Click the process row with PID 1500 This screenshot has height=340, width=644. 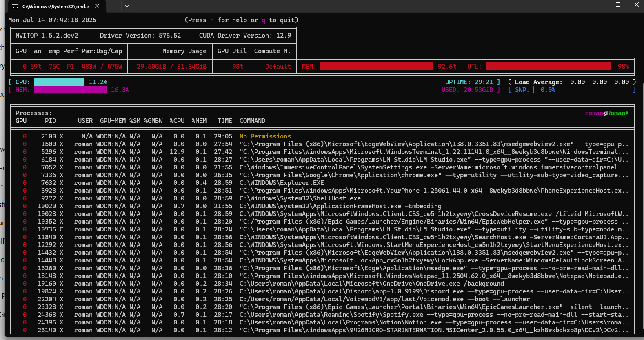click(x=322, y=144)
